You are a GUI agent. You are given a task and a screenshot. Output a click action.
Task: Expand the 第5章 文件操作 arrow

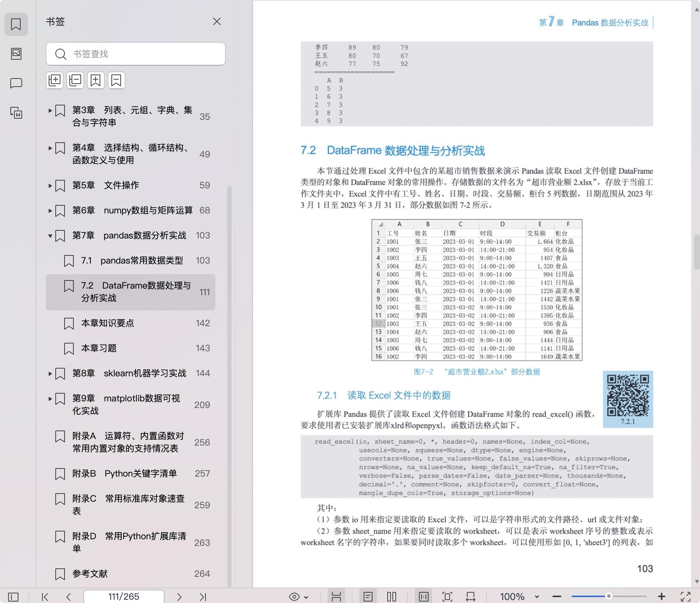(50, 185)
